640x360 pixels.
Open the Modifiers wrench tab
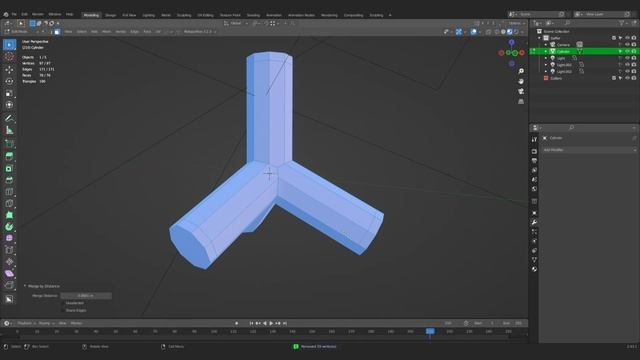point(534,222)
